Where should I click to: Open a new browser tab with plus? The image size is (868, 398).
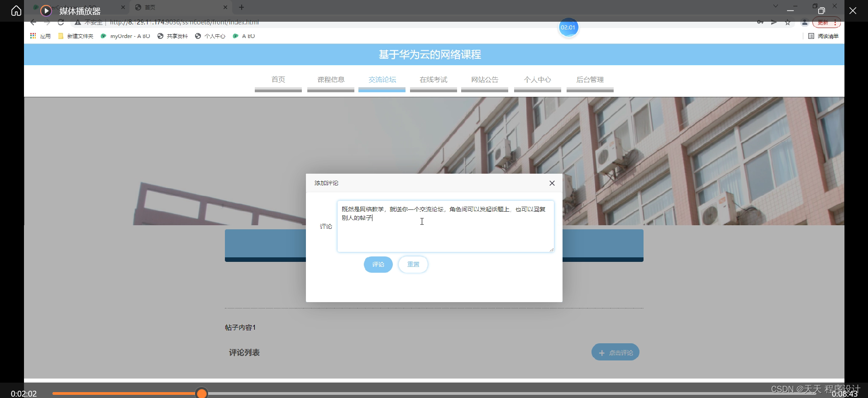click(x=241, y=7)
